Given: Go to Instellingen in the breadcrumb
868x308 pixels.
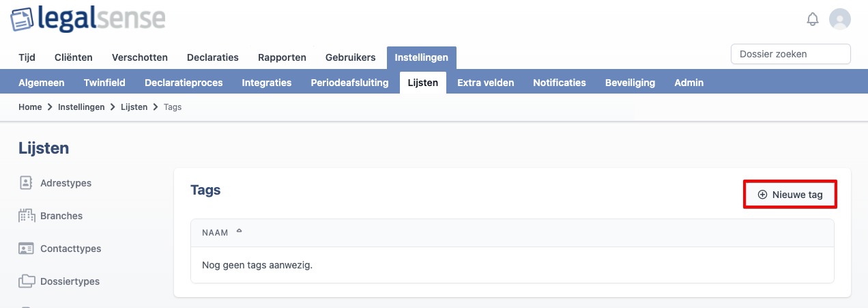Looking at the screenshot, I should click(x=81, y=107).
